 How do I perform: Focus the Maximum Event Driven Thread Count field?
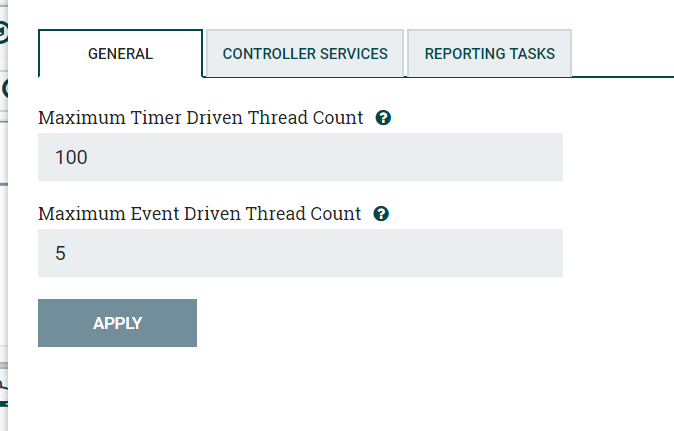(300, 253)
